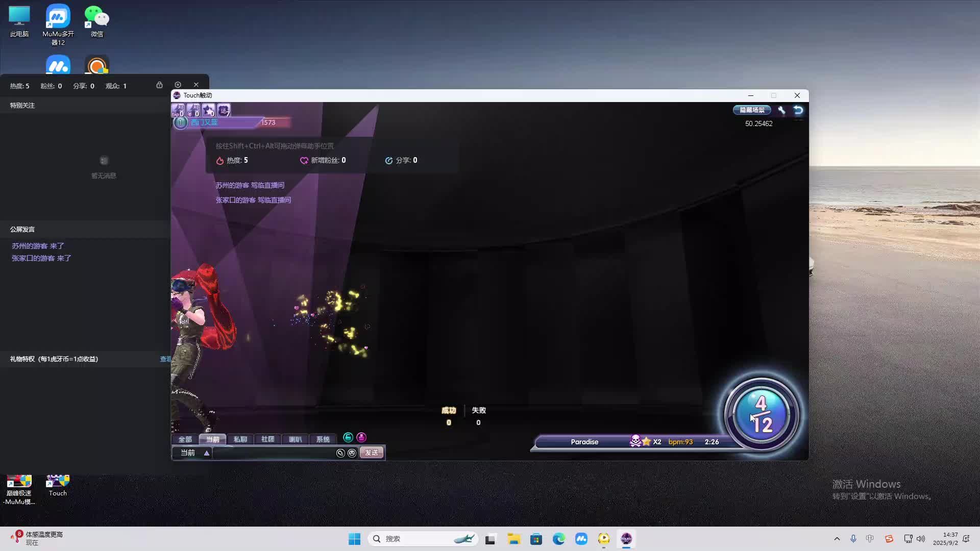The width and height of the screenshot is (980, 551).
Task: Click the star bonus icon
Action: pos(208,110)
